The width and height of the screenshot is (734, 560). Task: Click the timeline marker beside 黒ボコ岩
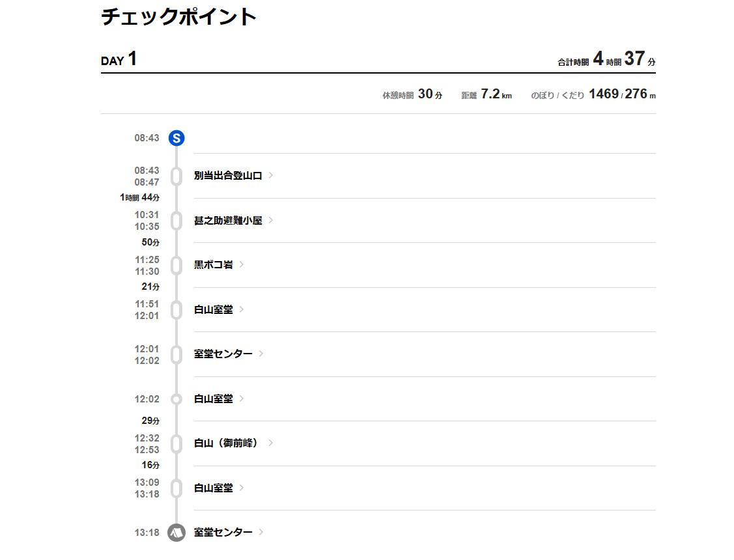tap(176, 266)
